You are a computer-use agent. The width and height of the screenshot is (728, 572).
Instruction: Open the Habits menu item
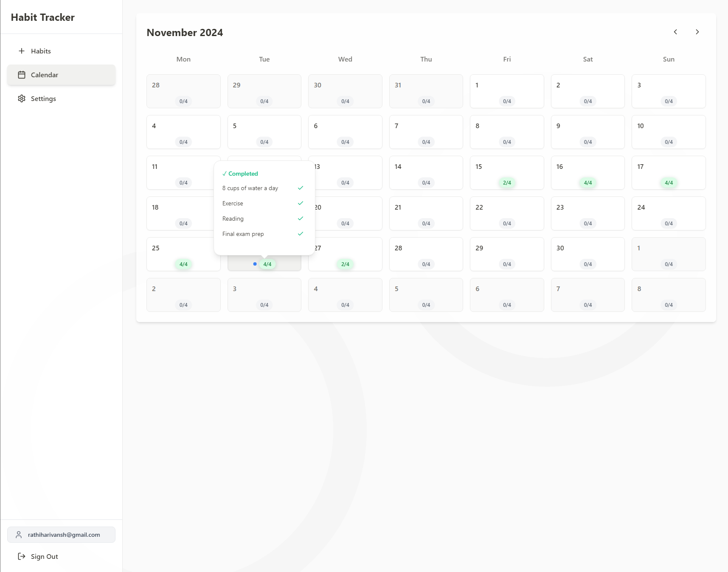[41, 51]
